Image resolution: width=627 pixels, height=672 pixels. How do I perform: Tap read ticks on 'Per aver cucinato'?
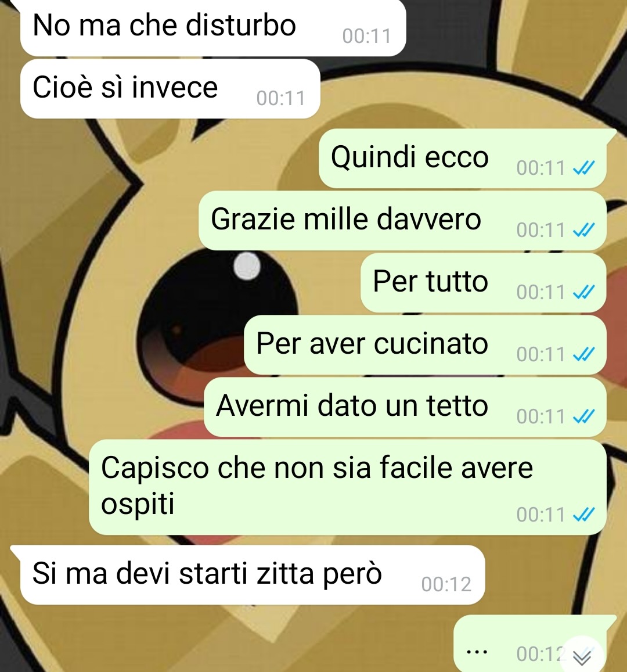click(x=583, y=354)
